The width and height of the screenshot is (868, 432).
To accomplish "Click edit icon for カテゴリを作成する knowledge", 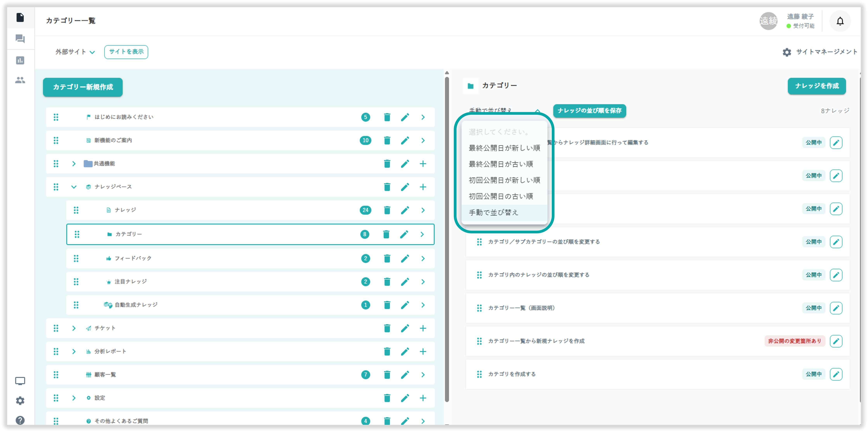I will pos(836,374).
